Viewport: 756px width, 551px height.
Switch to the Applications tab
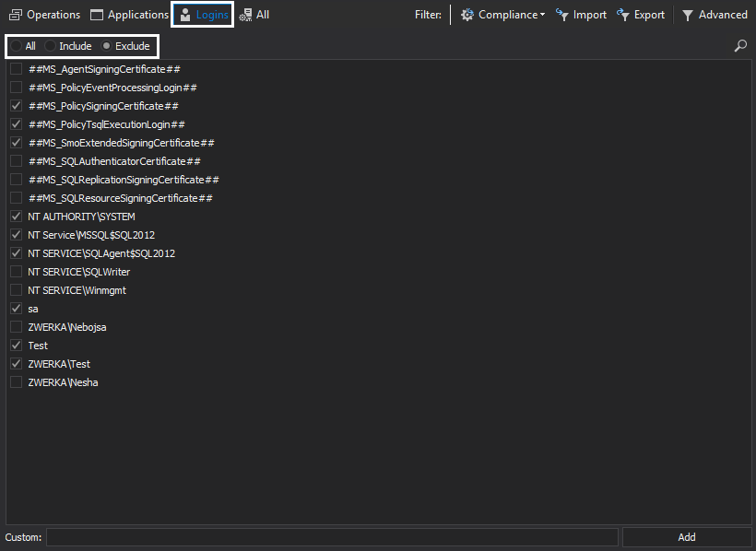click(x=129, y=15)
